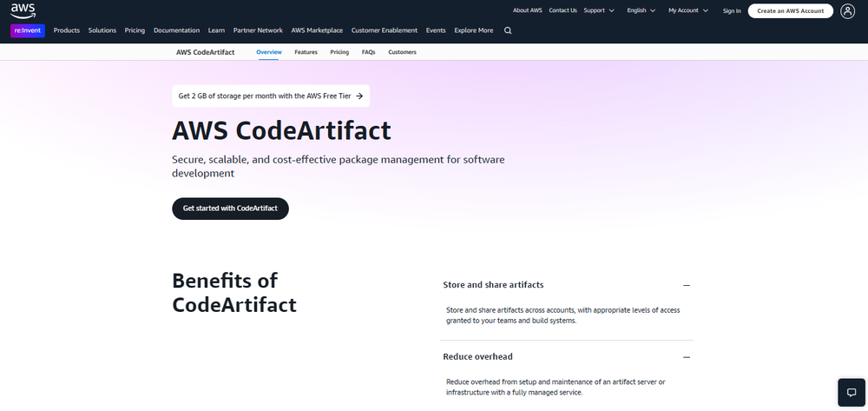Open the chat widget icon

pos(852,392)
